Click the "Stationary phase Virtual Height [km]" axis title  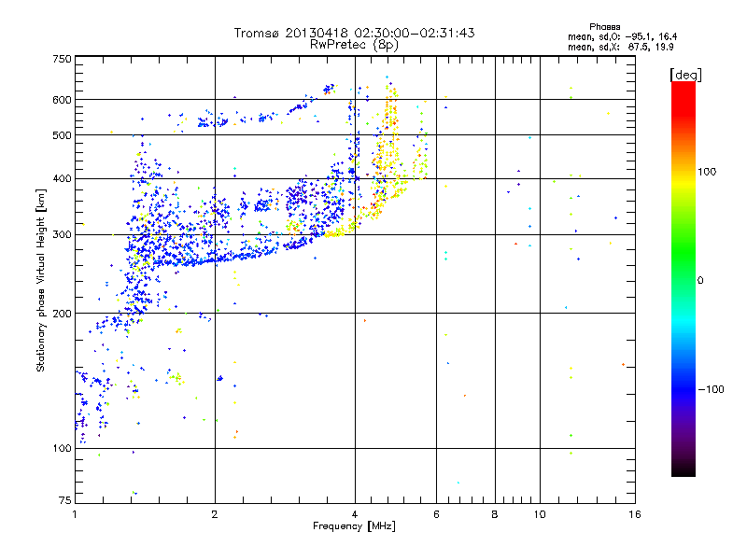coord(41,280)
